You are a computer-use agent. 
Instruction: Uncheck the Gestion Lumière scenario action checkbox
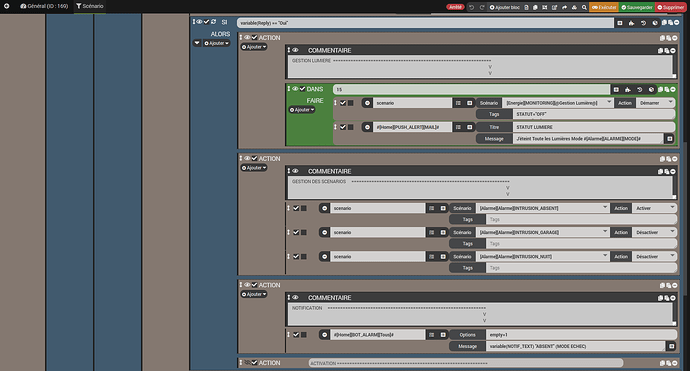coord(343,103)
